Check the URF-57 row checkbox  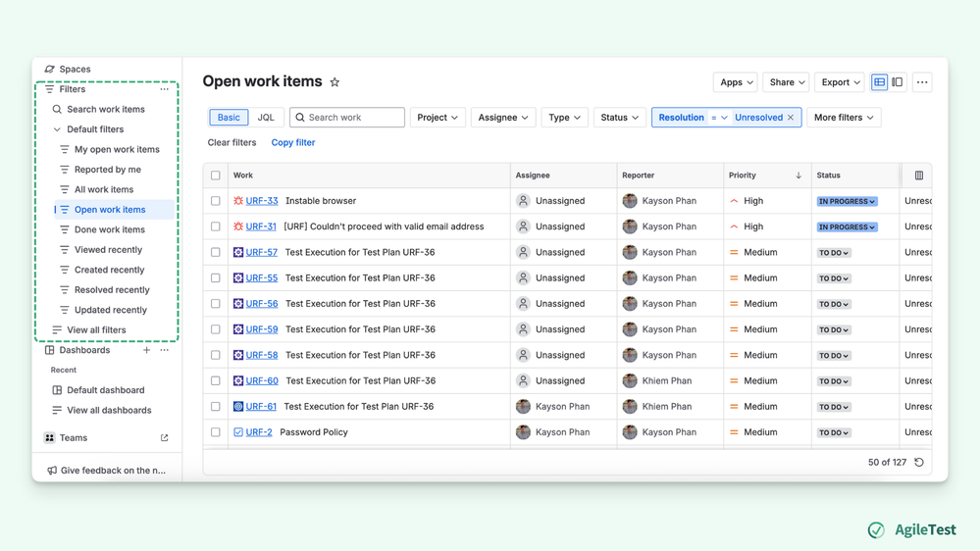216,252
